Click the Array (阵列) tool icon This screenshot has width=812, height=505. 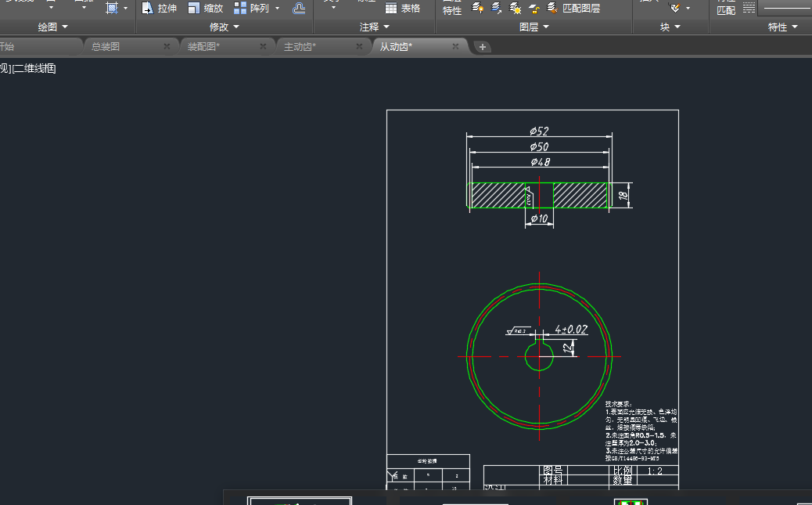pyautogui.click(x=240, y=8)
